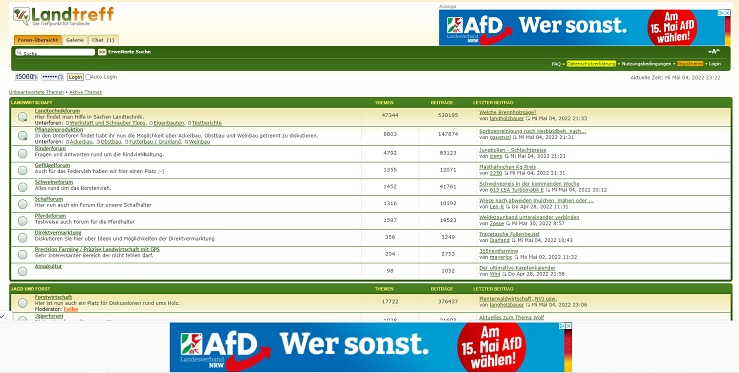The width and height of the screenshot is (739, 373).
Task: Open the Aquakultur forum link
Action: [x=48, y=266]
